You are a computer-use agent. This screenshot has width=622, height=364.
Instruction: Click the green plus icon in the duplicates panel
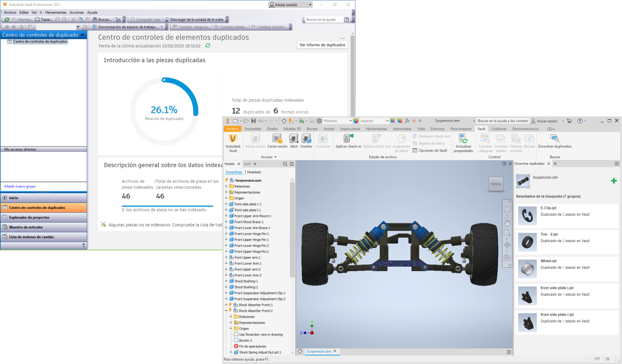click(614, 181)
